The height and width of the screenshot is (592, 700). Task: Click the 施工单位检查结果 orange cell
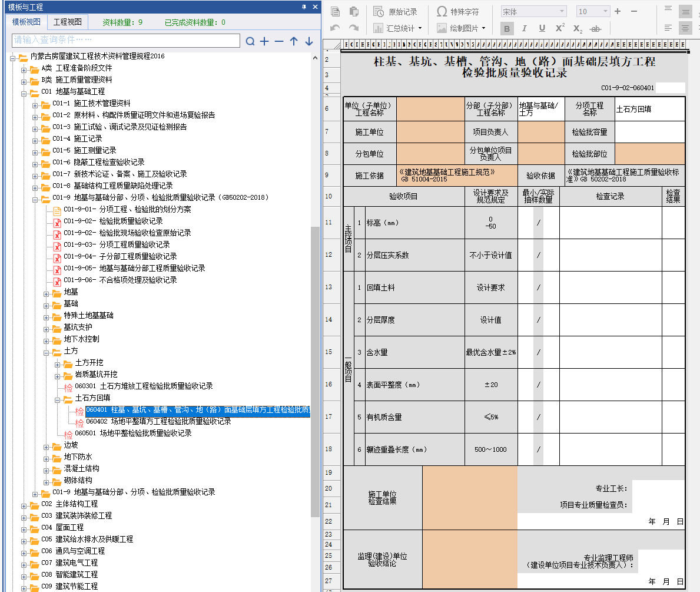click(470, 498)
